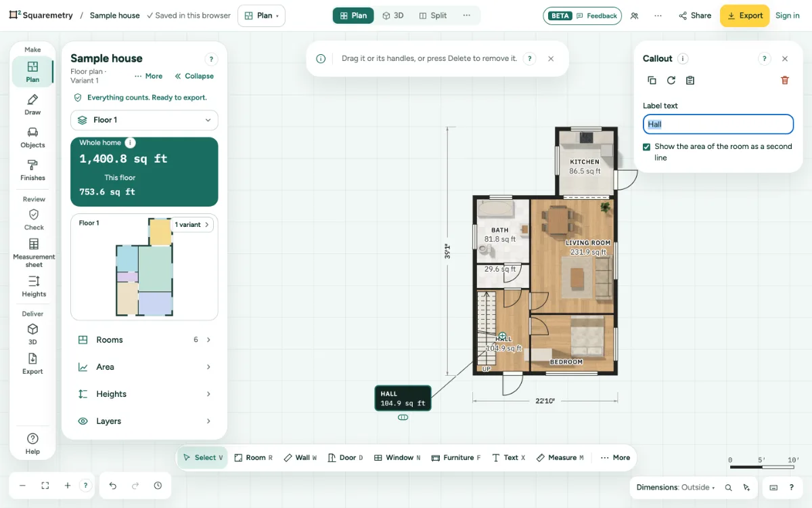This screenshot has width=812, height=508.
Task: Duplicate the callout with copy icon
Action: [652, 80]
